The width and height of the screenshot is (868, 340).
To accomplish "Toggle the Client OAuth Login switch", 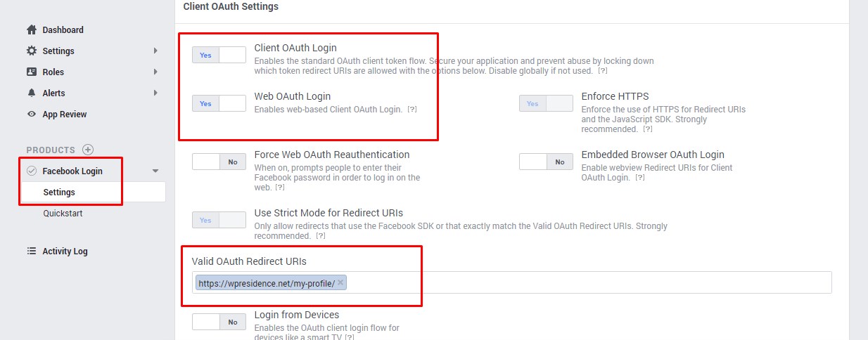I will pos(219,55).
